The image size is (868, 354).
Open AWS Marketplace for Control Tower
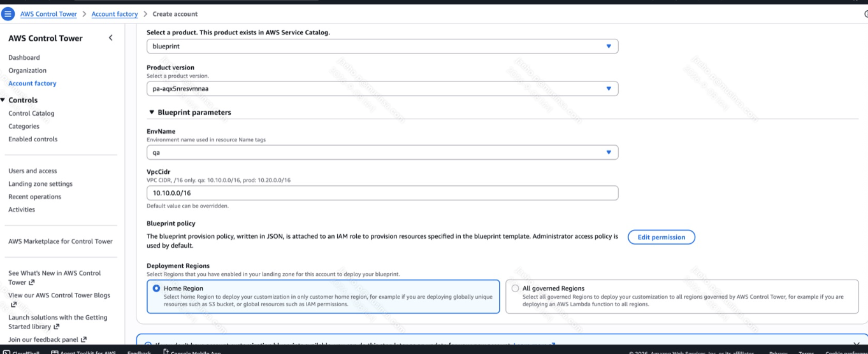pos(61,241)
